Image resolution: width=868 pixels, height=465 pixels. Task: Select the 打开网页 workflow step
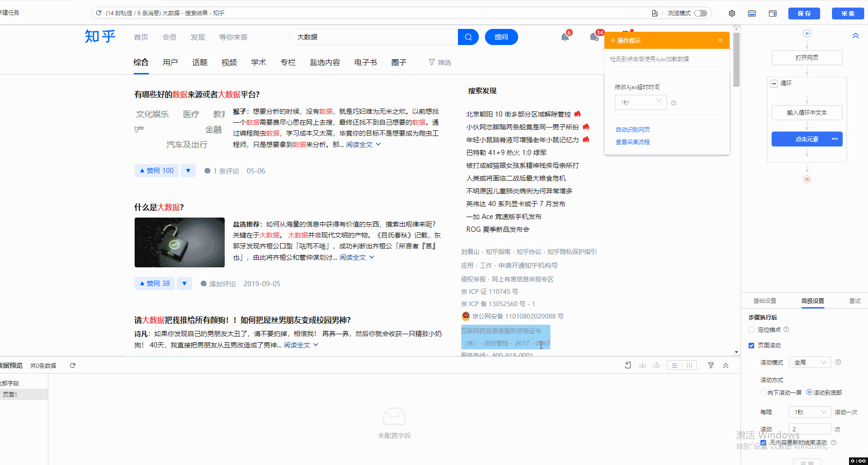pos(807,58)
